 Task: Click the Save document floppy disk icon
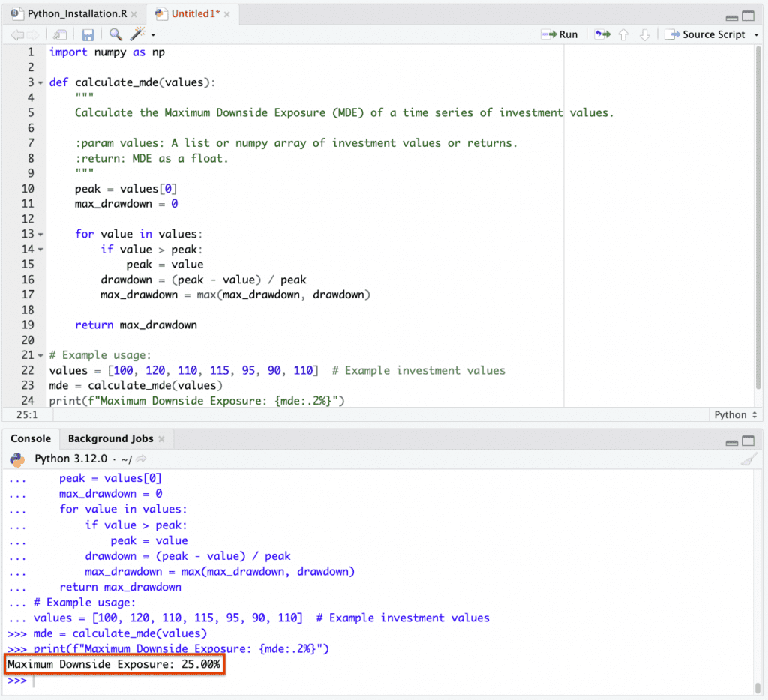pos(88,34)
